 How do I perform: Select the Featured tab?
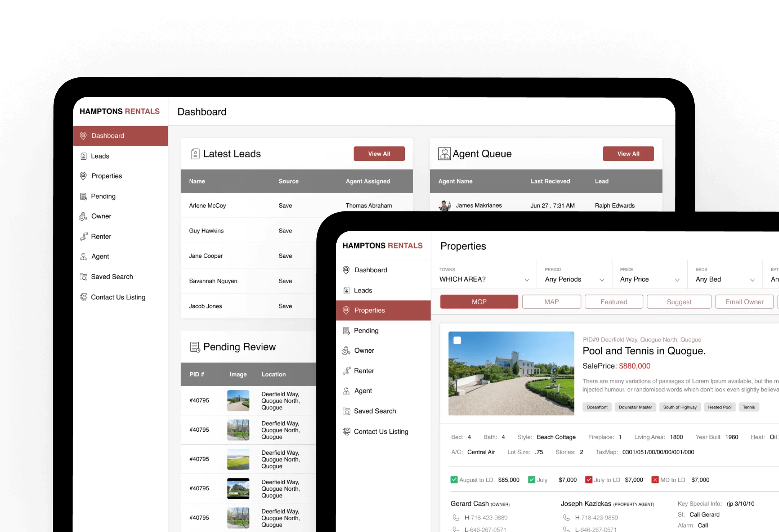coord(614,302)
